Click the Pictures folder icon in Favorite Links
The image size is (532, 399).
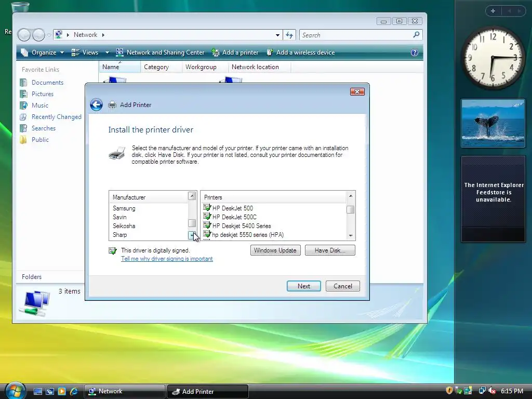coord(23,94)
